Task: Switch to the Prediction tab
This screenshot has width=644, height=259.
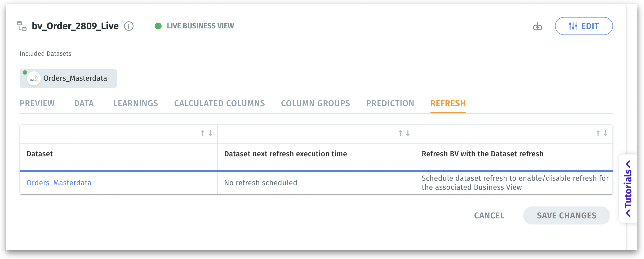Action: pyautogui.click(x=390, y=103)
